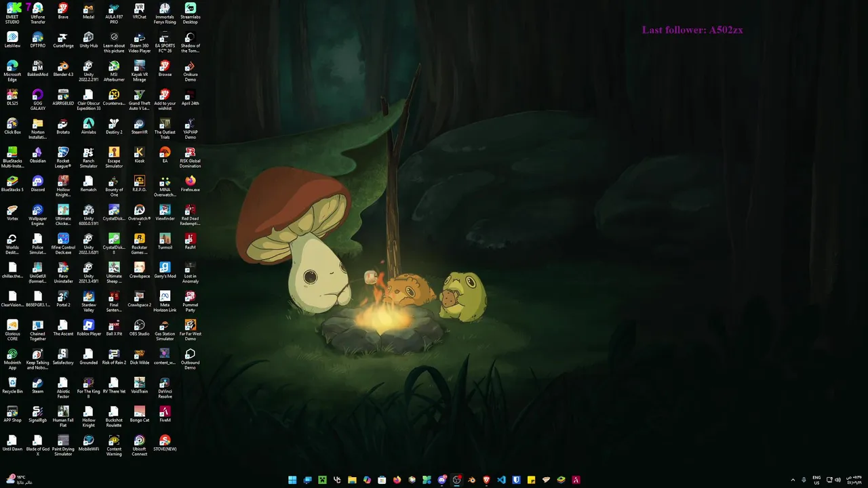Open the Garry's Mod shortcut
The height and width of the screenshot is (488, 868).
[x=165, y=270]
